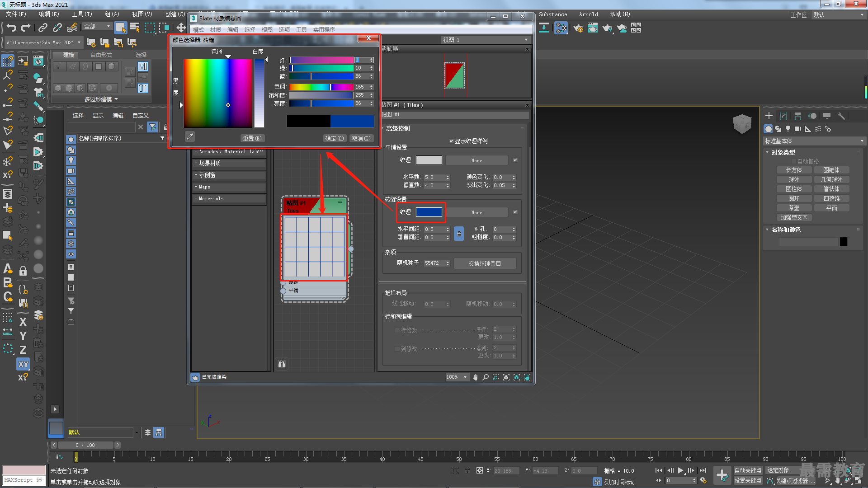868x488 pixels.
Task: Toggle the filter funnel in Scene Explorer
Action: (153, 127)
